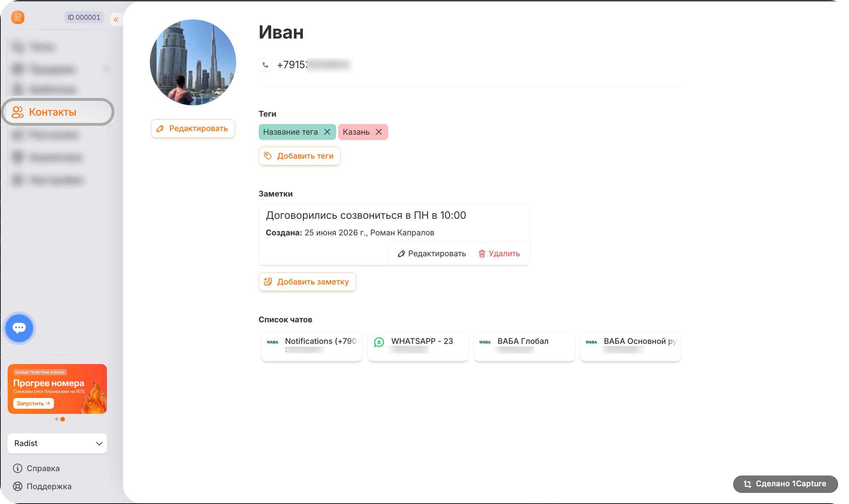The height and width of the screenshot is (504, 849).
Task: Open the Контакты menu item
Action: pyautogui.click(x=58, y=112)
